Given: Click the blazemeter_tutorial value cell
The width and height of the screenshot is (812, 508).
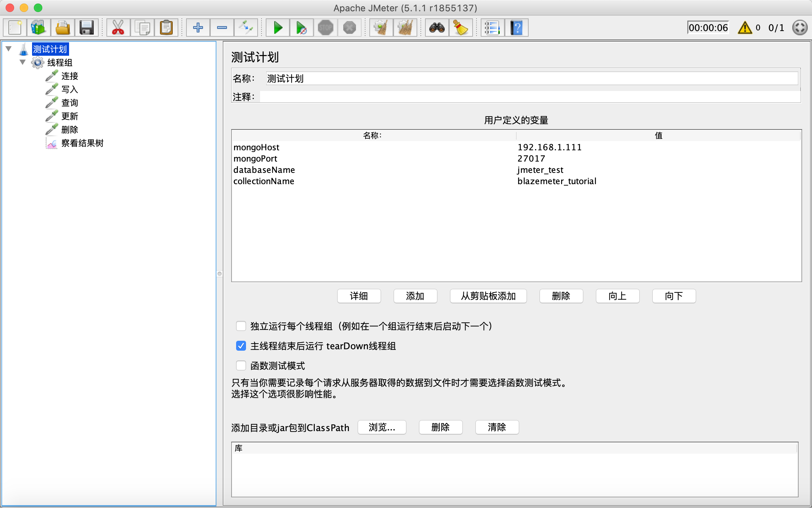Looking at the screenshot, I should click(658, 181).
